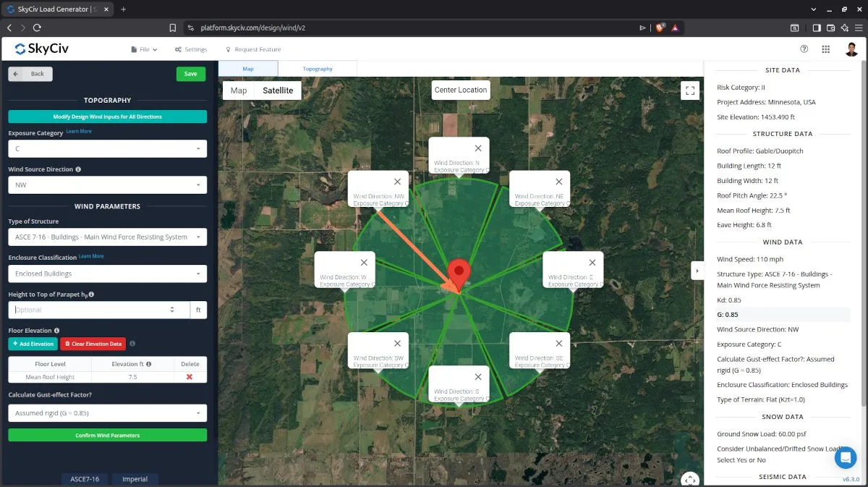This screenshot has height=487, width=868.
Task: Click the Confirm Wind Parameters button
Action: [107, 435]
